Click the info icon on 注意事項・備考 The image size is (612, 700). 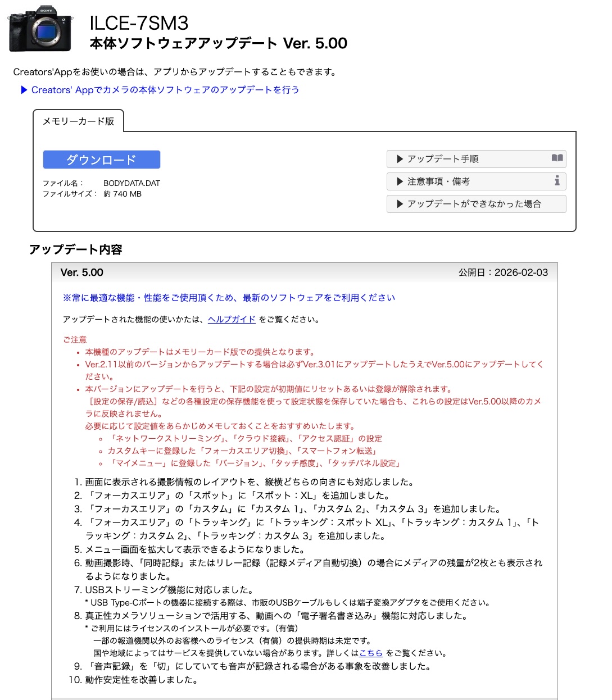(557, 180)
